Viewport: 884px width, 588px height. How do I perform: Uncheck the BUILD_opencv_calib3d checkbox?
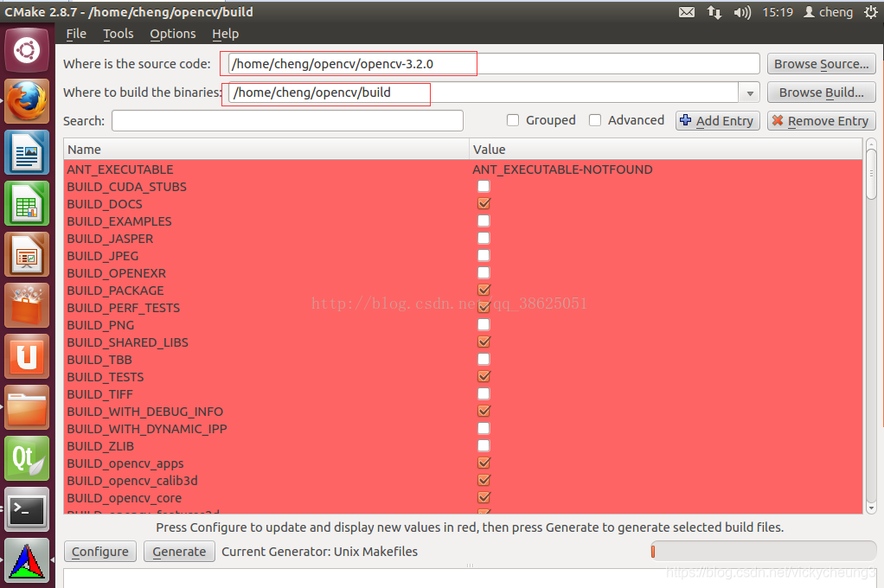coord(484,480)
